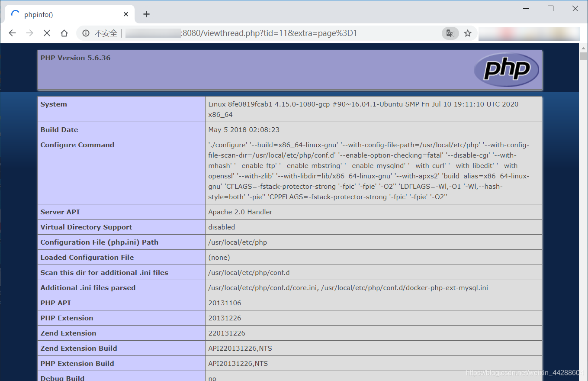Click the scrollbar up arrow
Screen dimensions: 588x381
coord(583,47)
